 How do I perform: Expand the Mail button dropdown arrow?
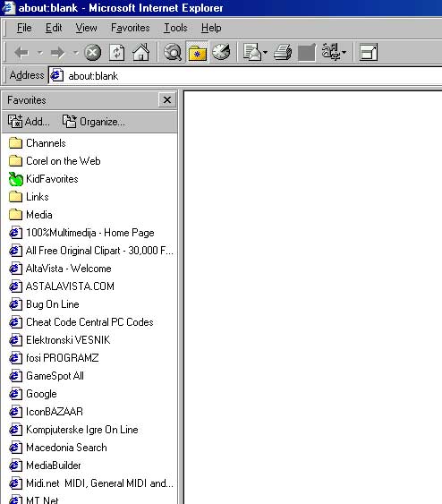265,52
